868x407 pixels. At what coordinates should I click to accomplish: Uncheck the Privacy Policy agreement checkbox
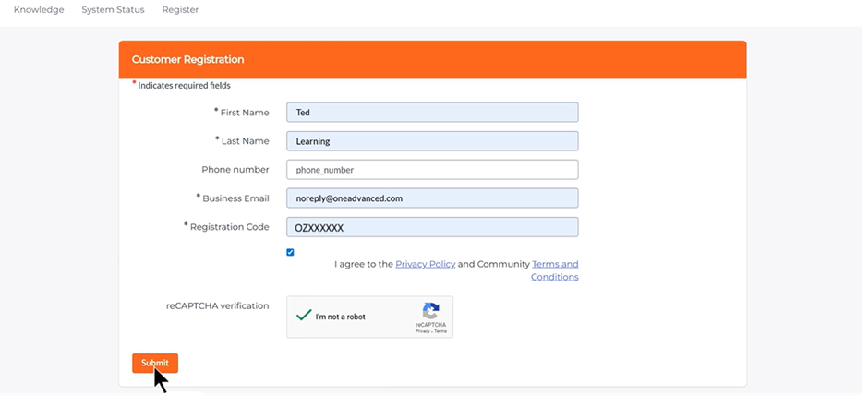coord(290,252)
